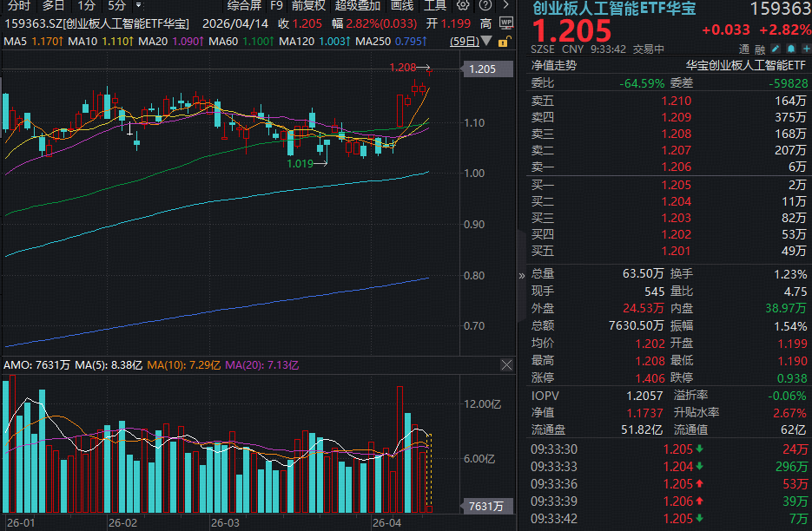Click the 融 margin-trading indicator icon
The width and height of the screenshot is (812, 531).
[x=760, y=49]
